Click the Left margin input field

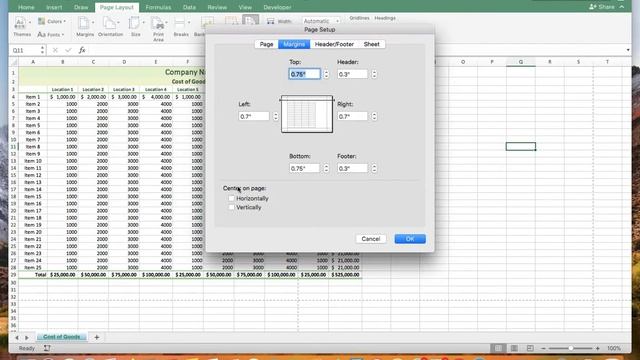click(254, 116)
